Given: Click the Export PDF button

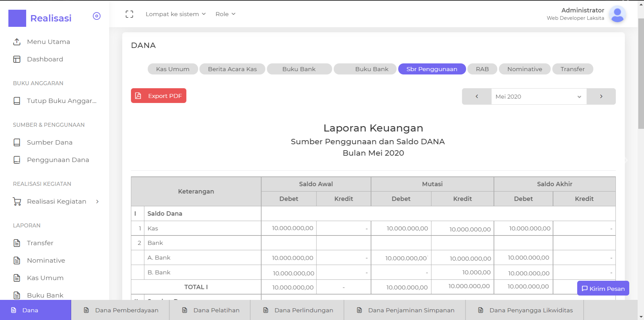Looking at the screenshot, I should click(x=158, y=96).
